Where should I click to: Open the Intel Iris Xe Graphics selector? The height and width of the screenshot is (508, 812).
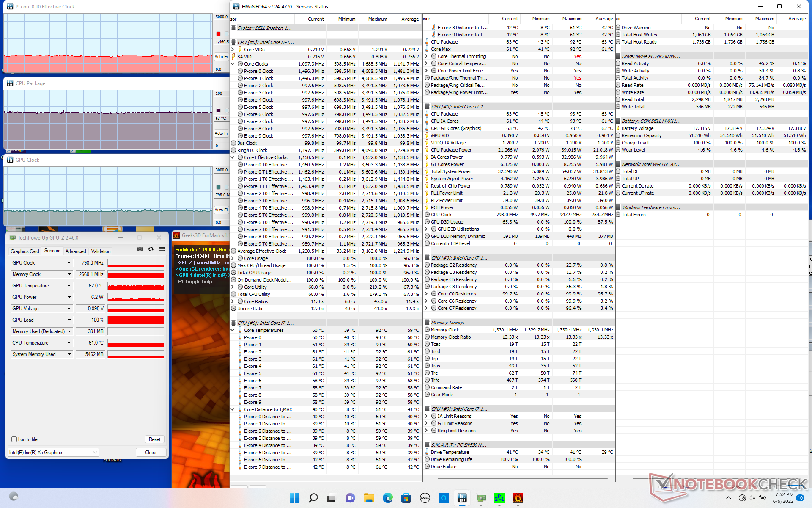coord(53,453)
